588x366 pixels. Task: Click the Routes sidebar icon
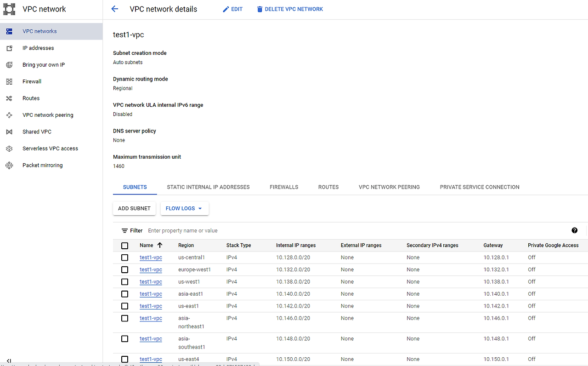[x=9, y=98]
